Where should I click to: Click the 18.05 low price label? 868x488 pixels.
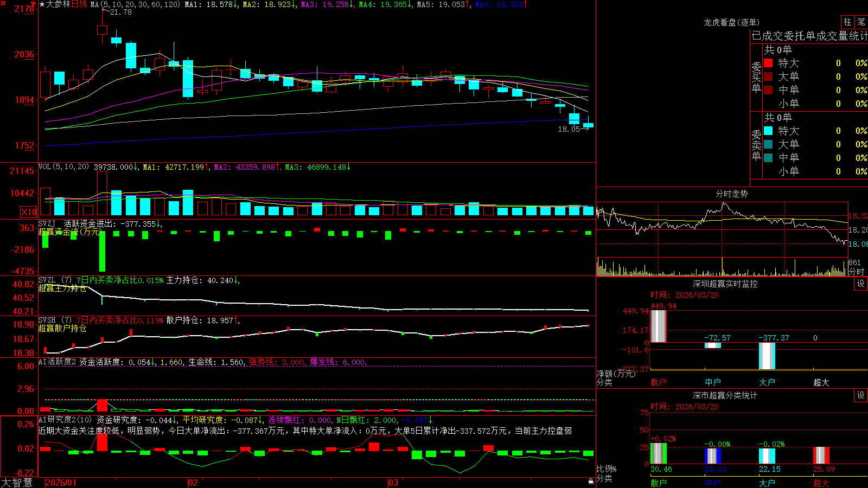(569, 129)
